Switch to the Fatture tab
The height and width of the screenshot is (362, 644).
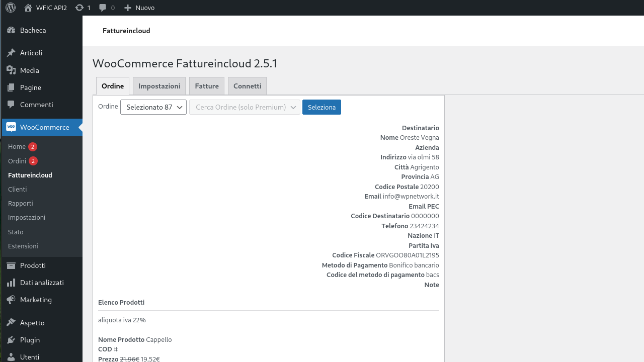pyautogui.click(x=207, y=86)
